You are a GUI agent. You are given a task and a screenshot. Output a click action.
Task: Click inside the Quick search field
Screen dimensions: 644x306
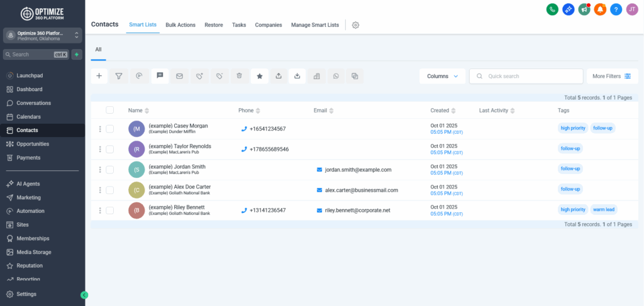[526, 76]
